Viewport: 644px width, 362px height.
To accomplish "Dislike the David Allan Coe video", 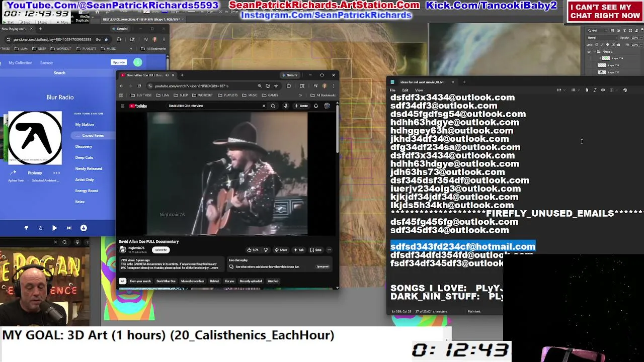I will tap(266, 250).
